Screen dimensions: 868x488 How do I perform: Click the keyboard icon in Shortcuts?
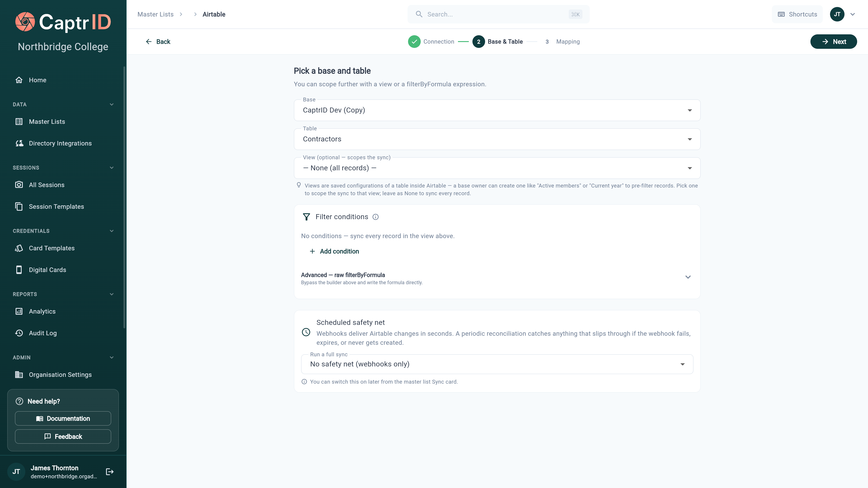pos(781,14)
